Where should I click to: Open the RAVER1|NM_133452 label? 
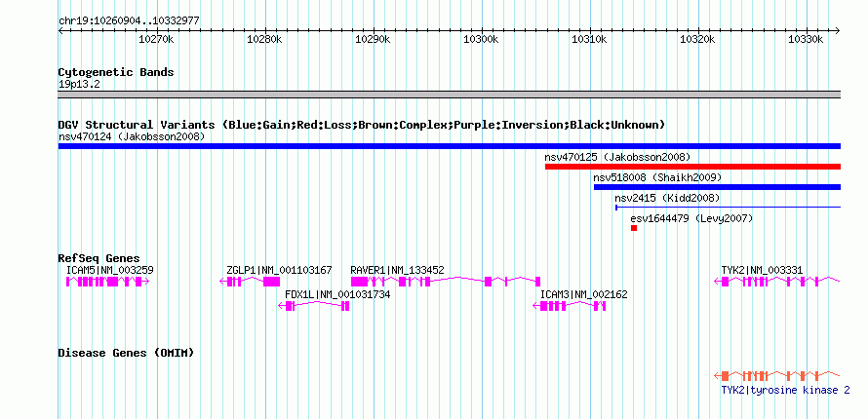(398, 270)
